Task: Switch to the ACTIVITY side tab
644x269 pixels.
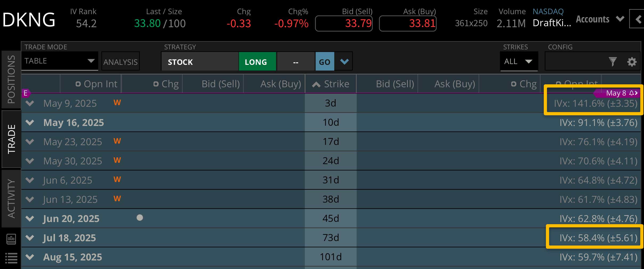Action: [11, 199]
